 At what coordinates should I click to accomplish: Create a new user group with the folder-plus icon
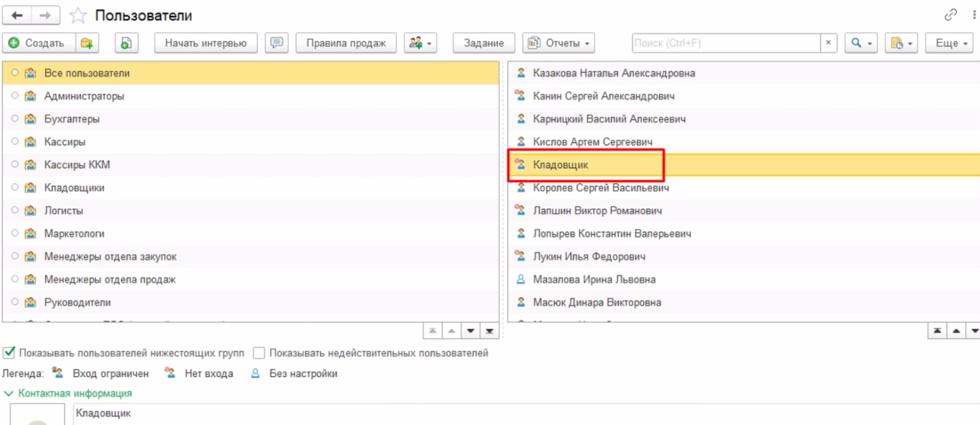click(87, 43)
